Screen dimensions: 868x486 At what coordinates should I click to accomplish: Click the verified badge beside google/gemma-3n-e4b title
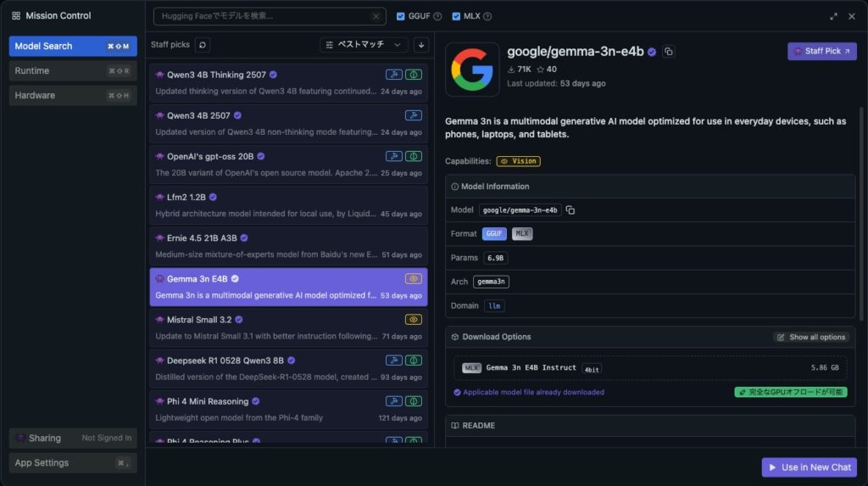point(652,52)
